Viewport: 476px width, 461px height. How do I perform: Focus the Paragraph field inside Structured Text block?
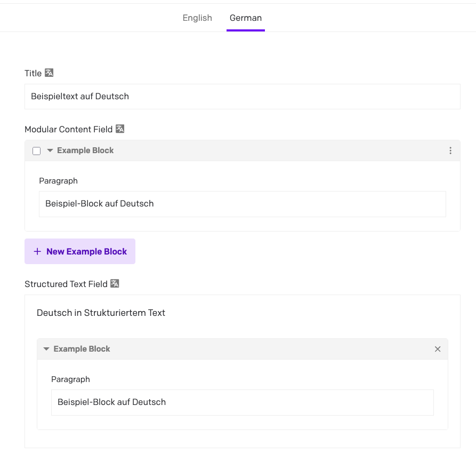[242, 402]
